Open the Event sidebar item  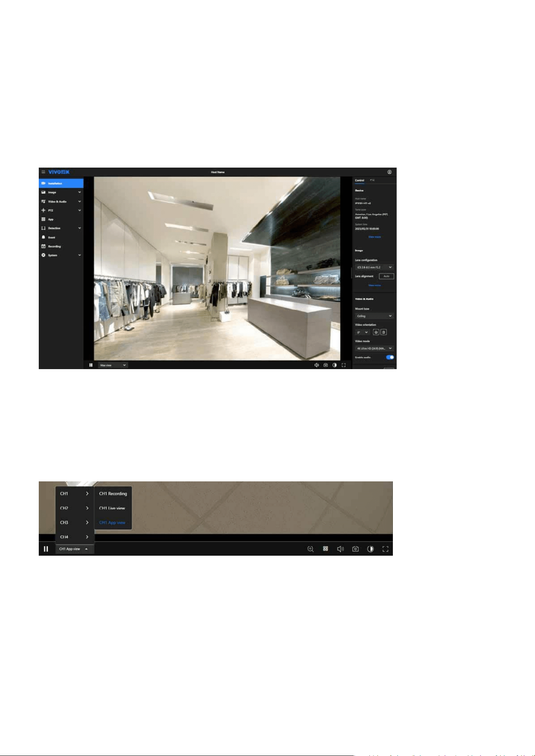(61, 237)
